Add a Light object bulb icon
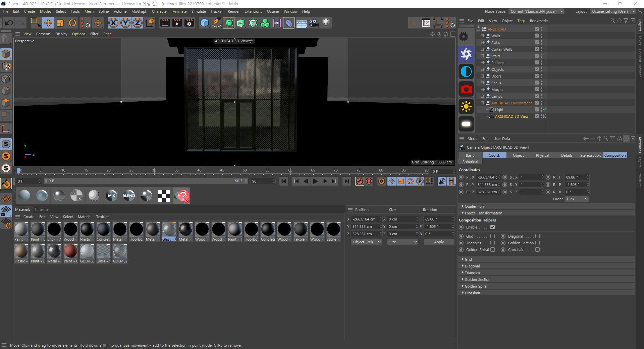The image size is (644, 349). (326, 23)
